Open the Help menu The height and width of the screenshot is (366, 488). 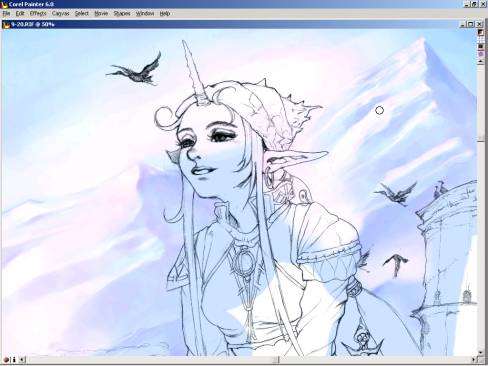point(165,14)
